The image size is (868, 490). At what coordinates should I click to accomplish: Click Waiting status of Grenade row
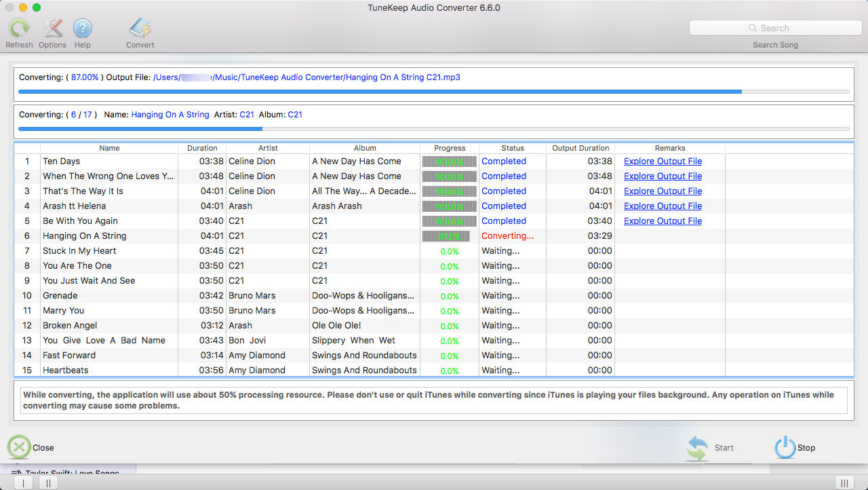500,295
